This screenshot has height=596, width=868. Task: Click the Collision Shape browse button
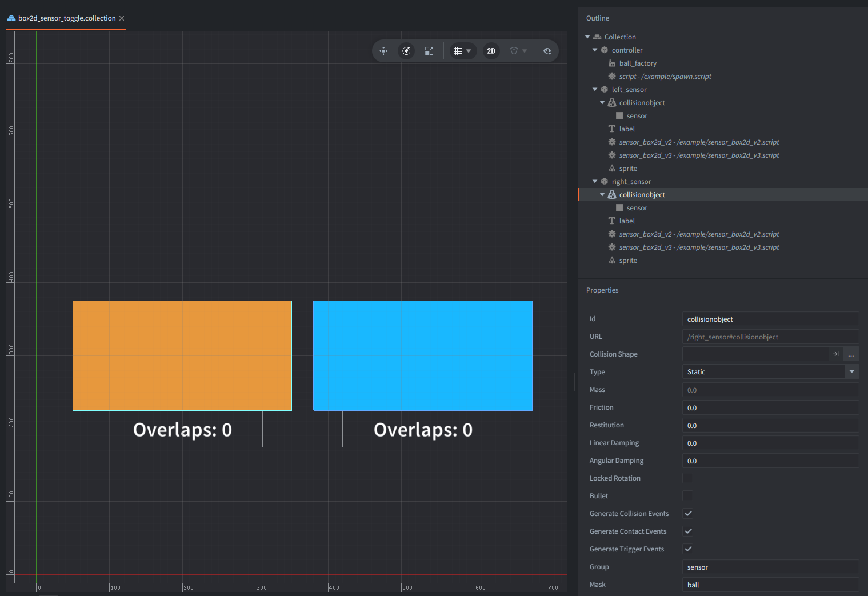coord(851,354)
